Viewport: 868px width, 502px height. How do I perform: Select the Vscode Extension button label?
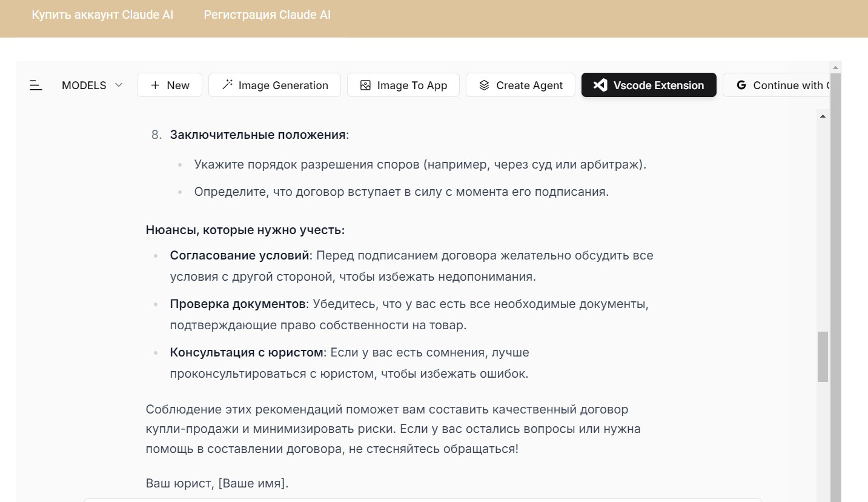pyautogui.click(x=658, y=85)
